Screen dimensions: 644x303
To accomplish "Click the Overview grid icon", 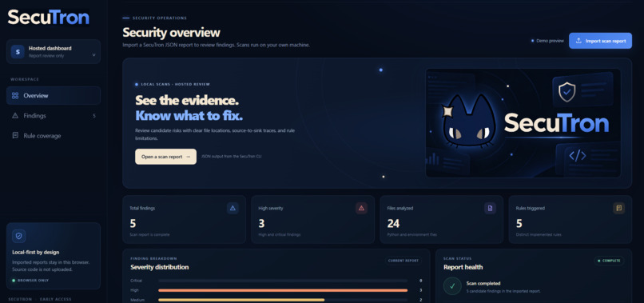I will click(15, 95).
